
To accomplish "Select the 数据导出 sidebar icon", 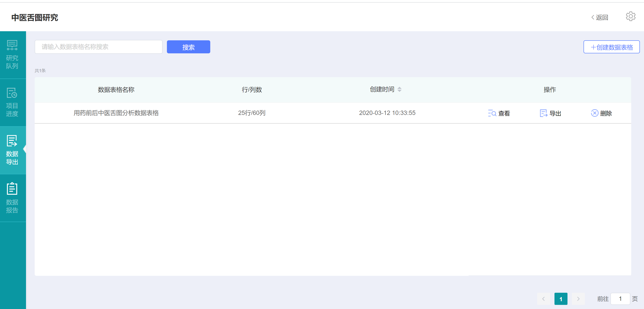I will click(x=12, y=141).
